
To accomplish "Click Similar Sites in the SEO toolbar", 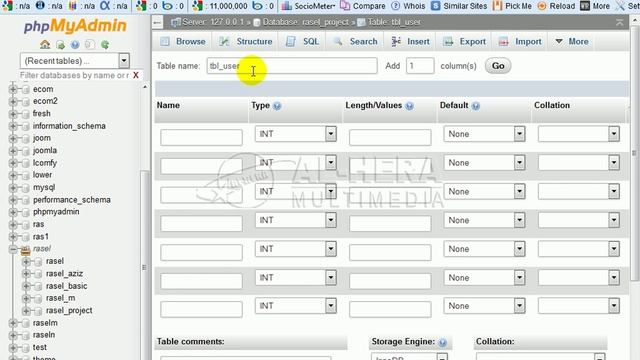I will (459, 6).
